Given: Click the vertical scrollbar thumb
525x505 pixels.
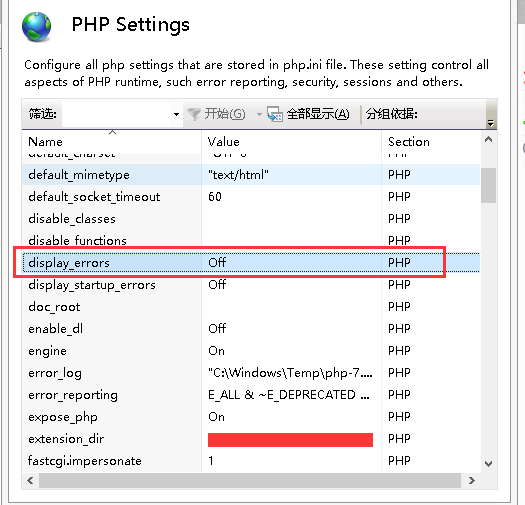Looking at the screenshot, I should 489,186.
